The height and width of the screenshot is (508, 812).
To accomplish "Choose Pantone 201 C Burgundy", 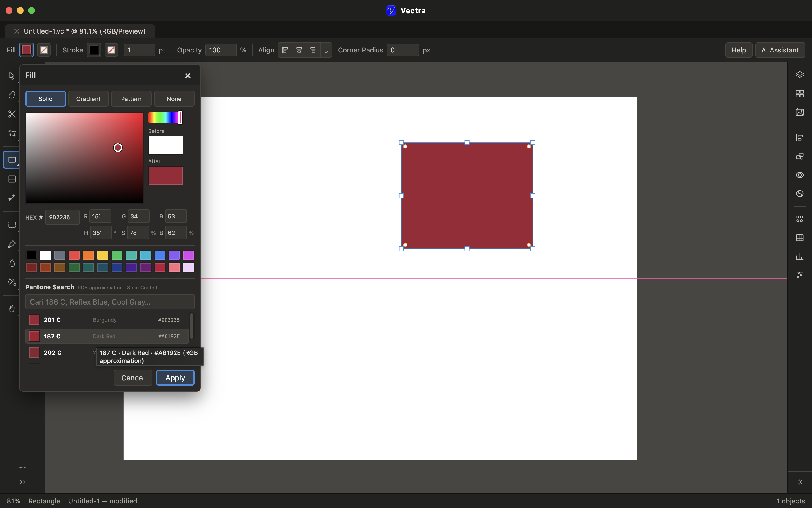I will [107, 320].
